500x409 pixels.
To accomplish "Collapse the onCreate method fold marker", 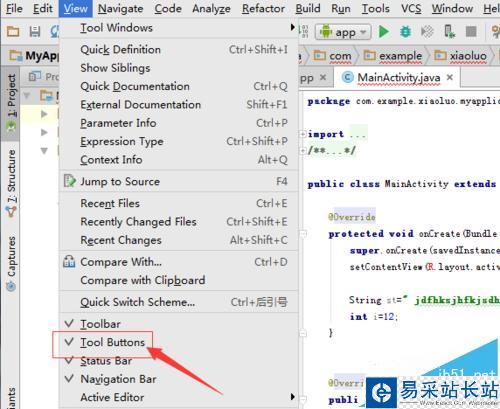I will (x=303, y=234).
